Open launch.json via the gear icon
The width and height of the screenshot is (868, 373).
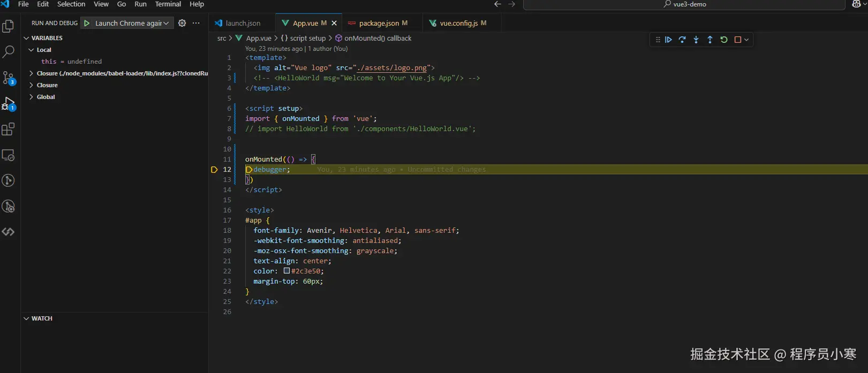182,23
